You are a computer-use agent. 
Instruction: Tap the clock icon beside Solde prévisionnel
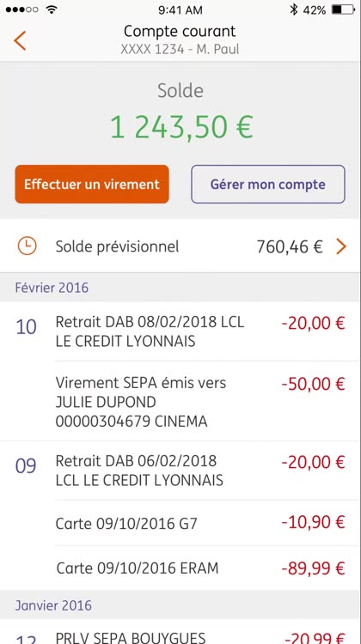28,246
